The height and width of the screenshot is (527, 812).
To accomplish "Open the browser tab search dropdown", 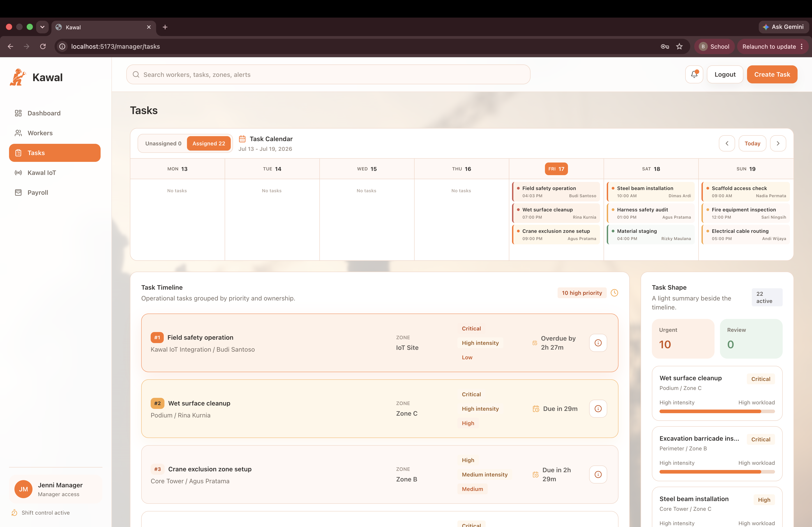I will pyautogui.click(x=42, y=27).
